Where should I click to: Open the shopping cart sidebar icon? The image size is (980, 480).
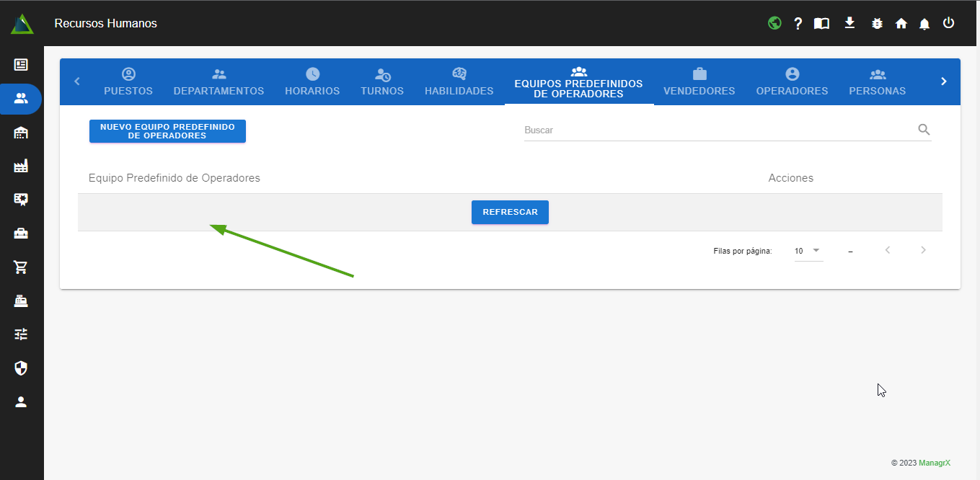[21, 267]
